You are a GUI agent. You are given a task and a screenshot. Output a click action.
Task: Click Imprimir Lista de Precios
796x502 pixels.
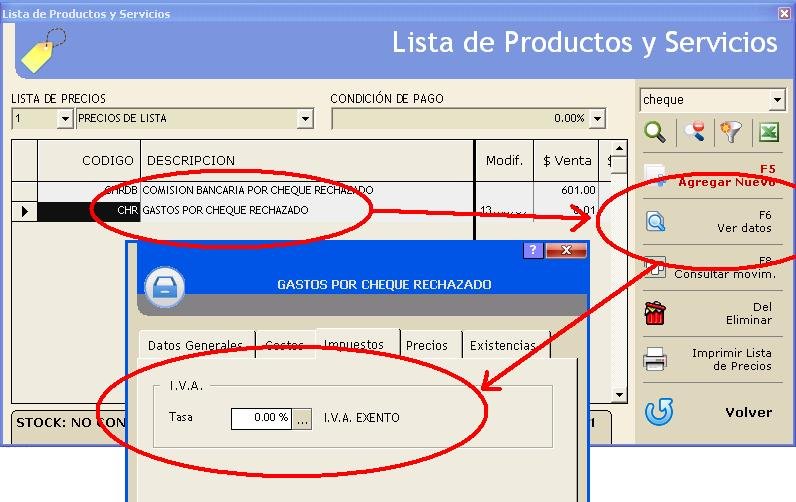pyautogui.click(x=715, y=359)
